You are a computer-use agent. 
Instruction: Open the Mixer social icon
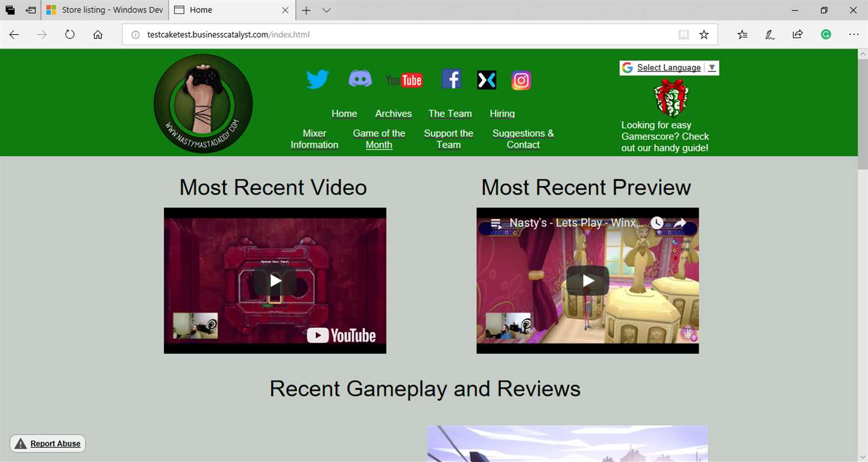point(486,80)
